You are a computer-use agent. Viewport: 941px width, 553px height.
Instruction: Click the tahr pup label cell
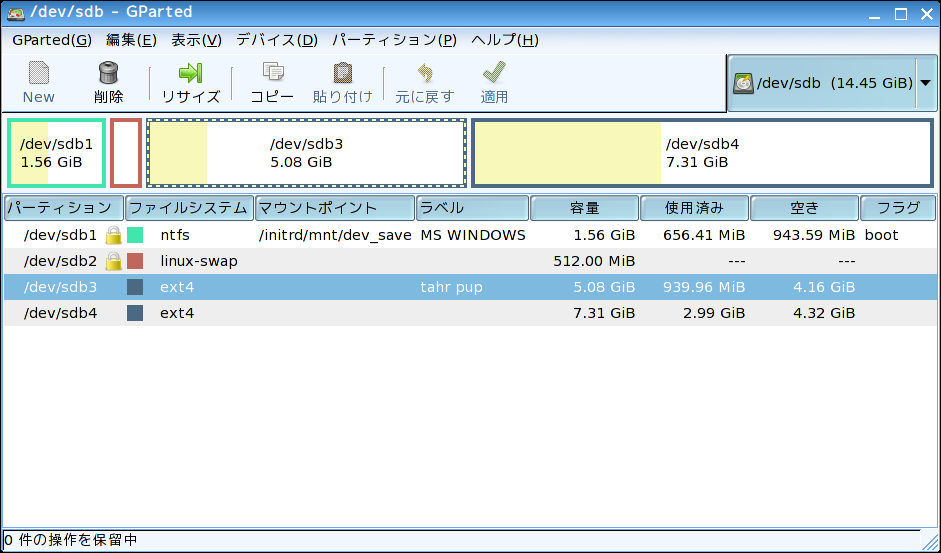point(451,287)
